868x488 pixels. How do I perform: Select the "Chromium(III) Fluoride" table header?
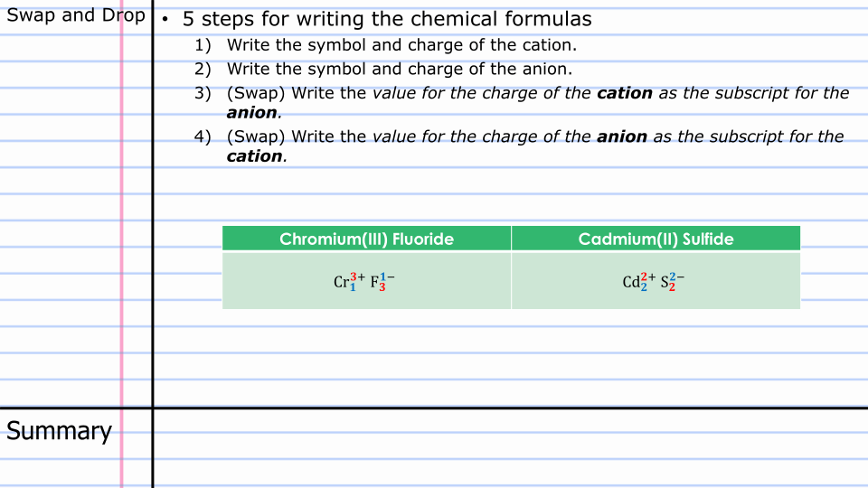coord(366,239)
